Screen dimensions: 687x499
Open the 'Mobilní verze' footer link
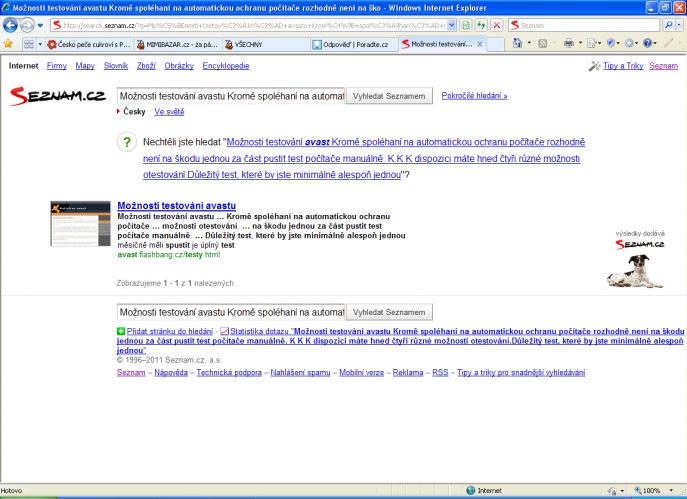361,372
